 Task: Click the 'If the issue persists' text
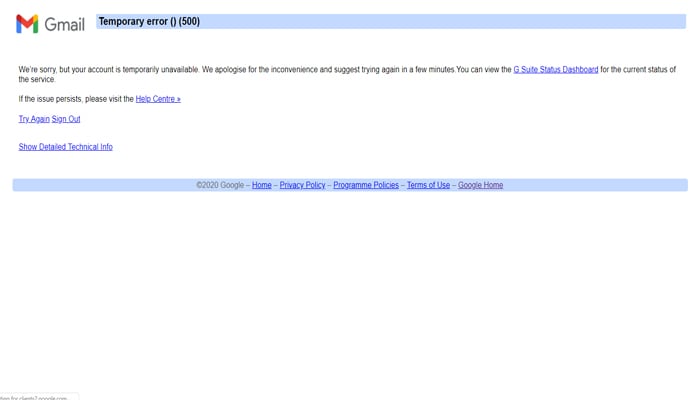pyautogui.click(x=75, y=99)
